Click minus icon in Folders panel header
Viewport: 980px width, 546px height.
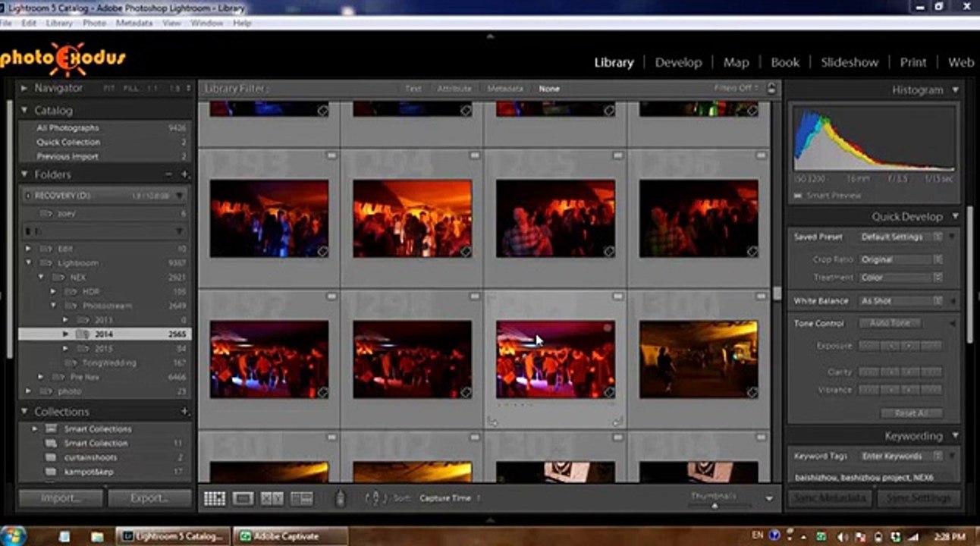(168, 174)
